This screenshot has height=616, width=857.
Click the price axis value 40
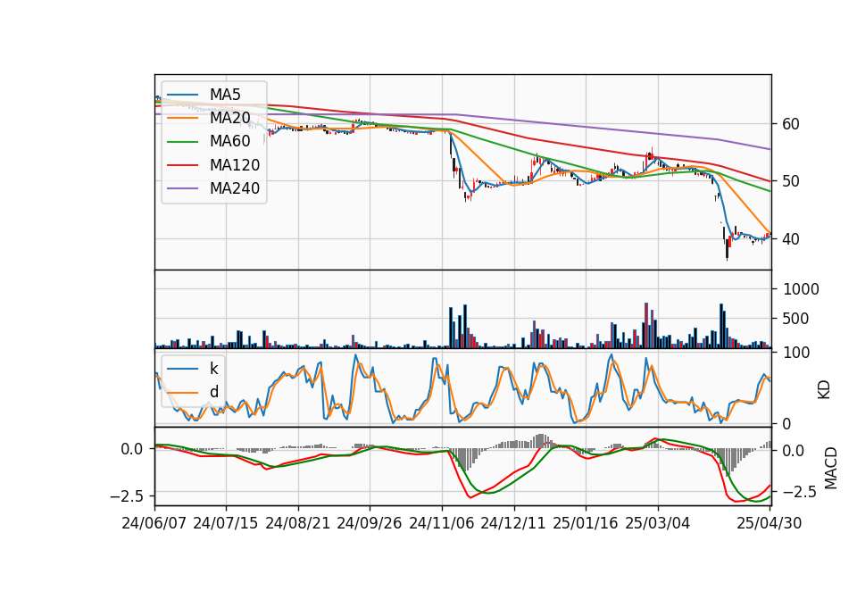(791, 239)
